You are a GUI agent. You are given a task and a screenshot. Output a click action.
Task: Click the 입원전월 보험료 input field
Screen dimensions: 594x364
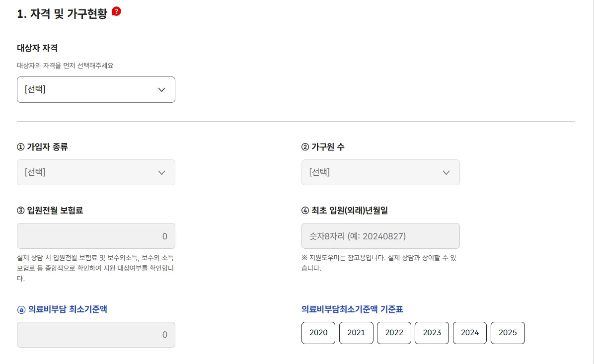click(x=96, y=236)
